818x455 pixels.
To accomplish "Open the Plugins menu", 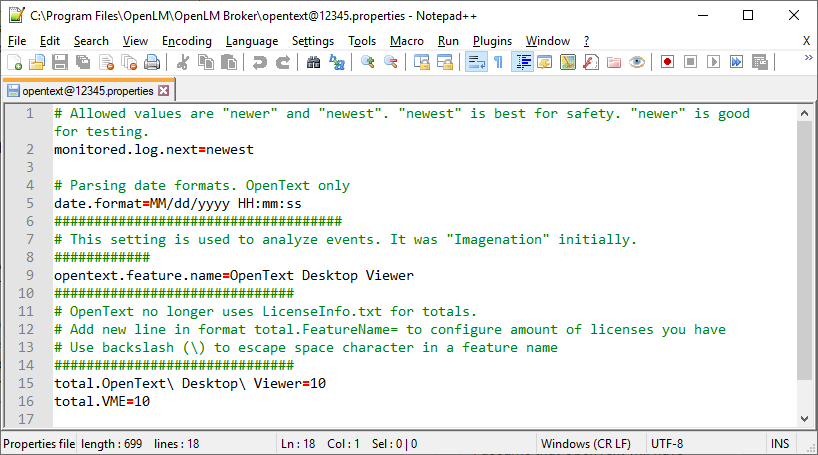I will tap(492, 41).
